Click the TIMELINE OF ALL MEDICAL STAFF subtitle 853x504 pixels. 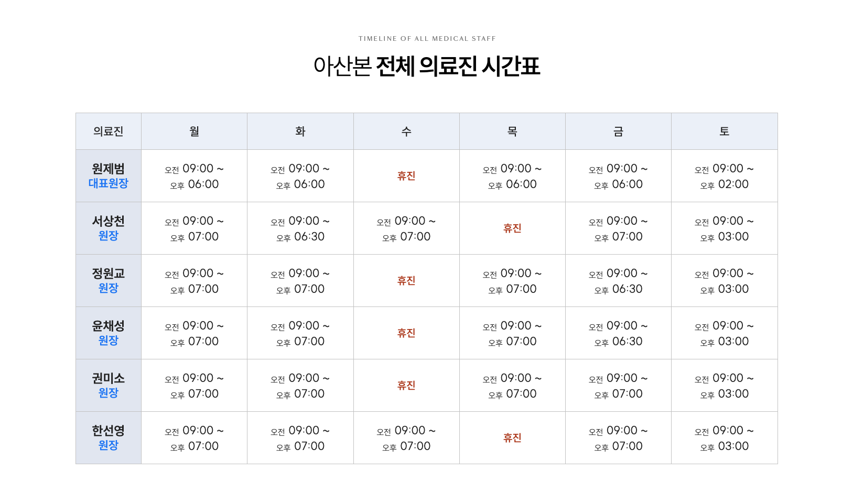coord(427,39)
